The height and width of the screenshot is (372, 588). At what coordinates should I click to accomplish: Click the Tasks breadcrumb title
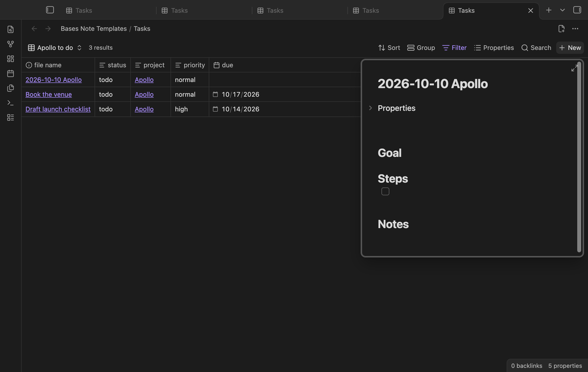(142, 28)
